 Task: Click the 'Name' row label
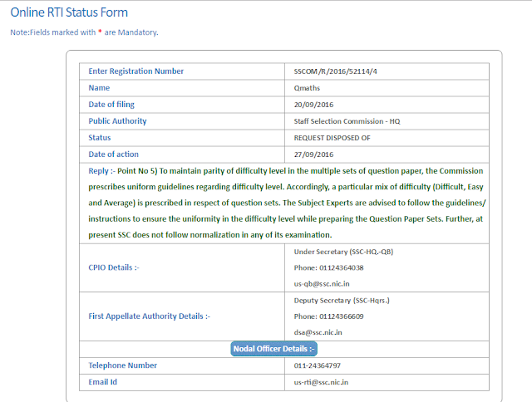99,88
